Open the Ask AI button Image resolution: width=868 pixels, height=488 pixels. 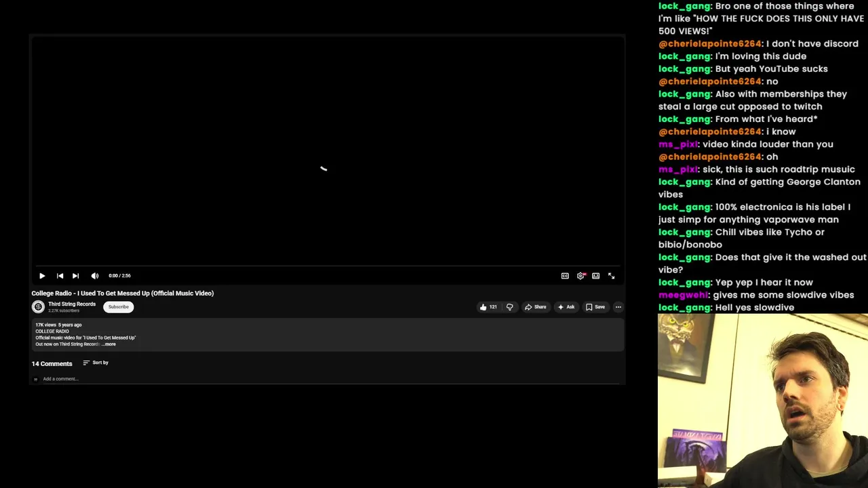(566, 307)
